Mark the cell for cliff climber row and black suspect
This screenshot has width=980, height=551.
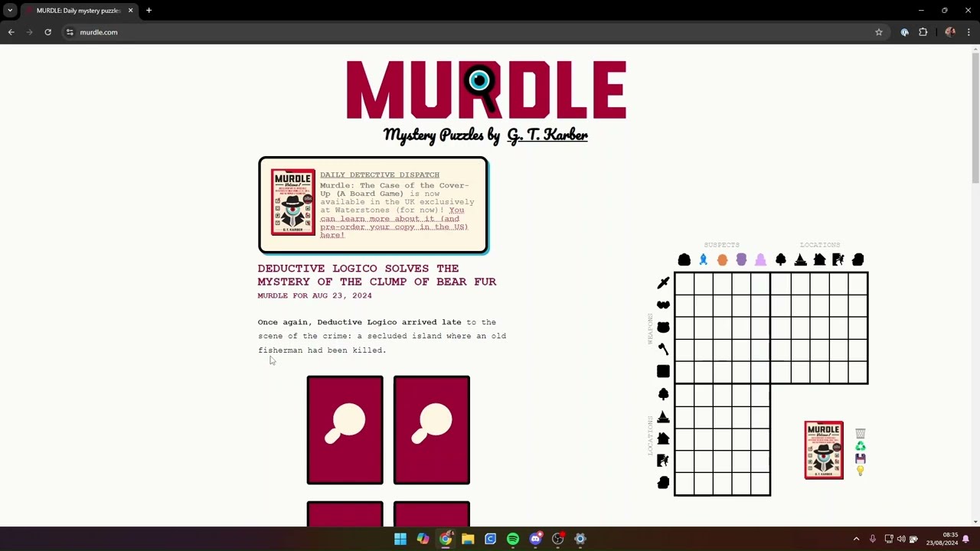684,461
